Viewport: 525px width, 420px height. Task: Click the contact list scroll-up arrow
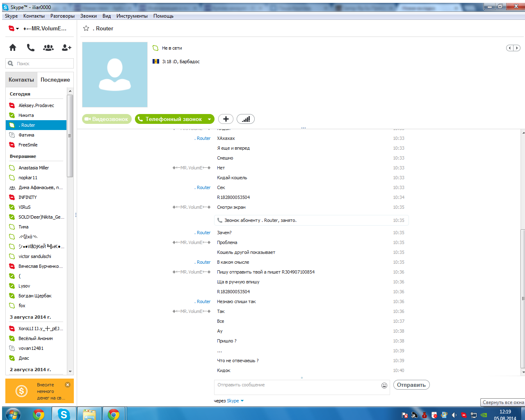70,91
